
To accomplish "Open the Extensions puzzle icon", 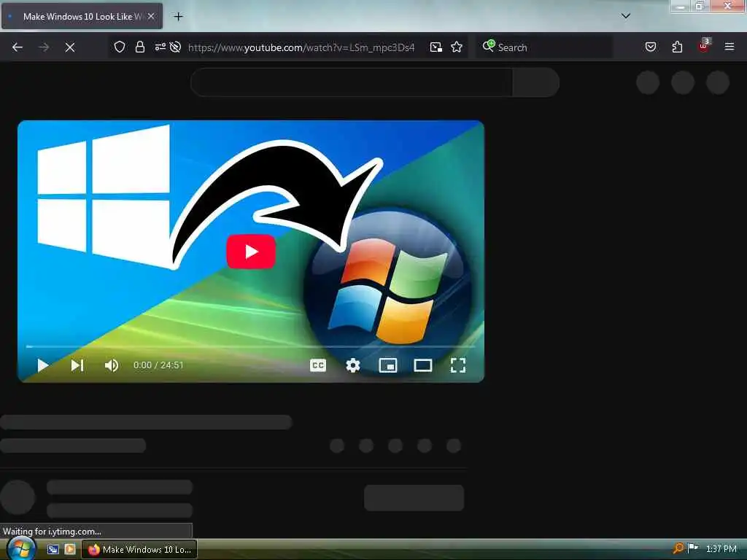I will 677,47.
